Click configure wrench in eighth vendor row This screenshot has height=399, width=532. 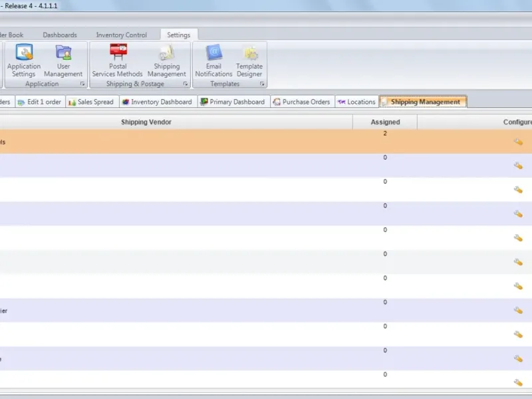pyautogui.click(x=518, y=311)
